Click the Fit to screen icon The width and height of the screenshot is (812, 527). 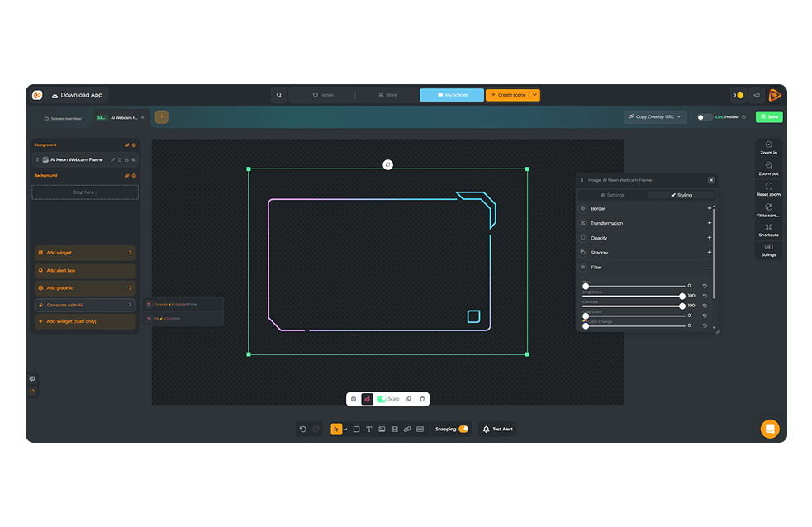[x=768, y=209]
